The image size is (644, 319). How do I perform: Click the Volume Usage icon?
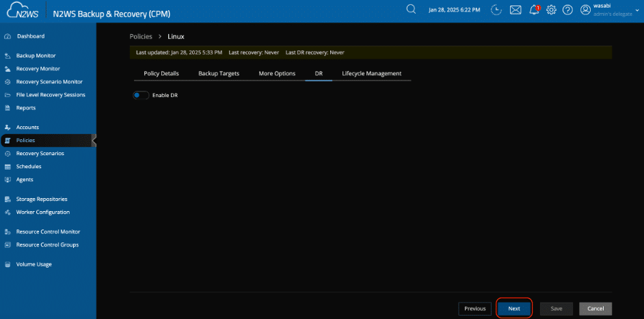pyautogui.click(x=7, y=264)
